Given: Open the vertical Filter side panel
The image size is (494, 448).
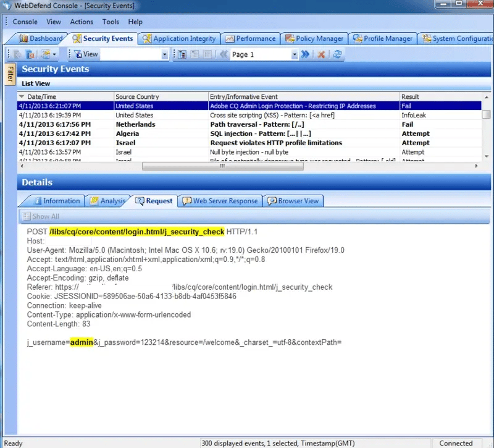Looking at the screenshot, I should (10, 75).
